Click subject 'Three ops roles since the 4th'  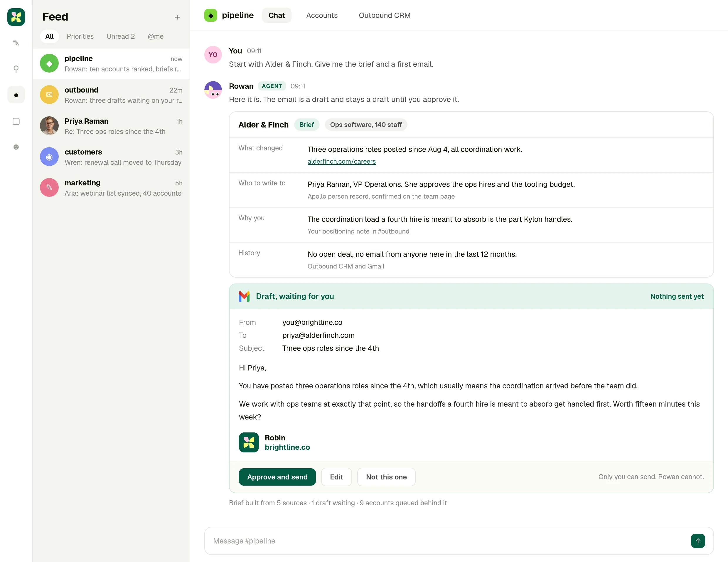tap(331, 348)
